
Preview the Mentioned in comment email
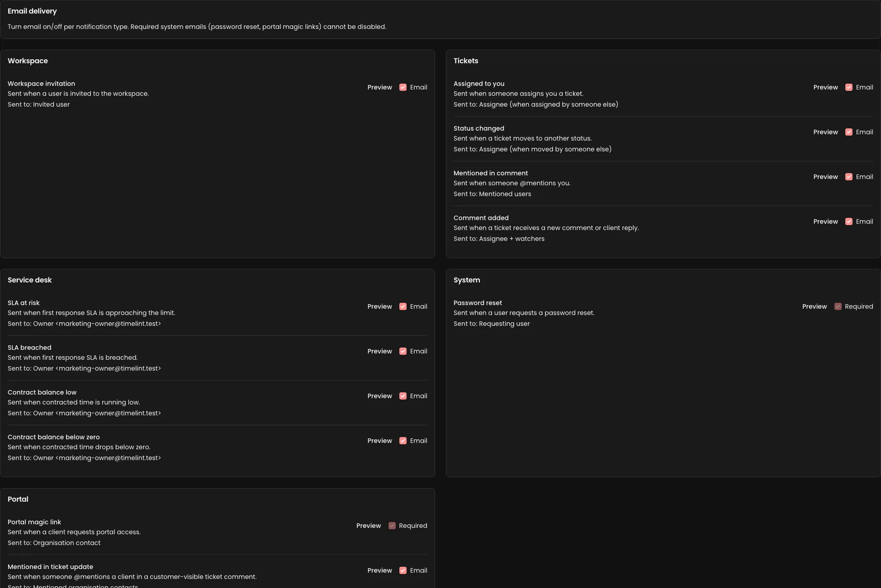coord(825,177)
